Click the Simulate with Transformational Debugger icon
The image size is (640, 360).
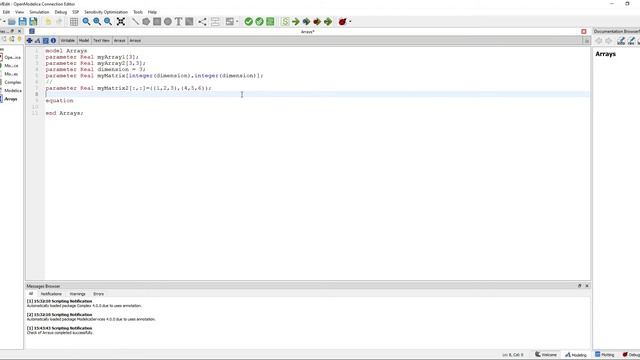(307, 22)
